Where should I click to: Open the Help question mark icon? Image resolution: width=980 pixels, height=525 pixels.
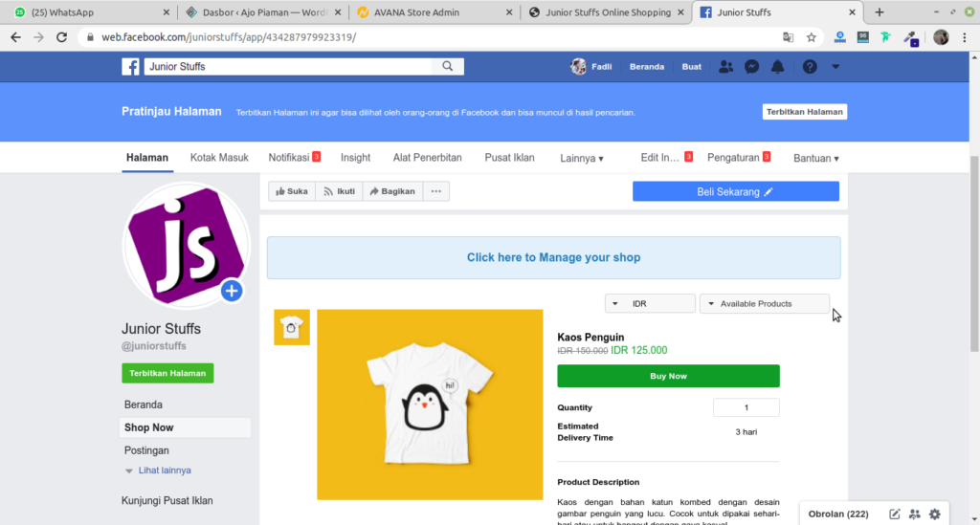(x=810, y=67)
